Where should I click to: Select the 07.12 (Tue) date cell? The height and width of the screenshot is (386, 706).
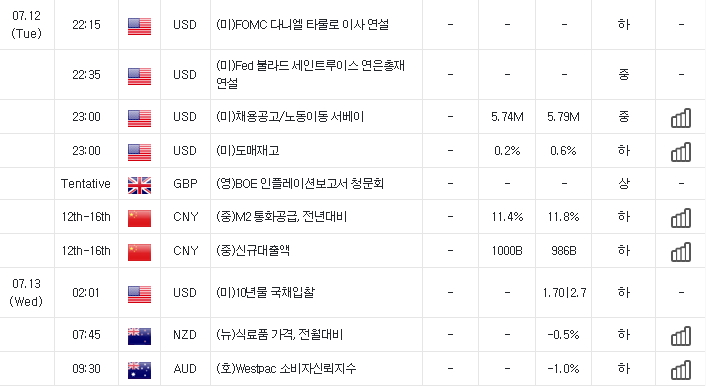click(x=27, y=24)
